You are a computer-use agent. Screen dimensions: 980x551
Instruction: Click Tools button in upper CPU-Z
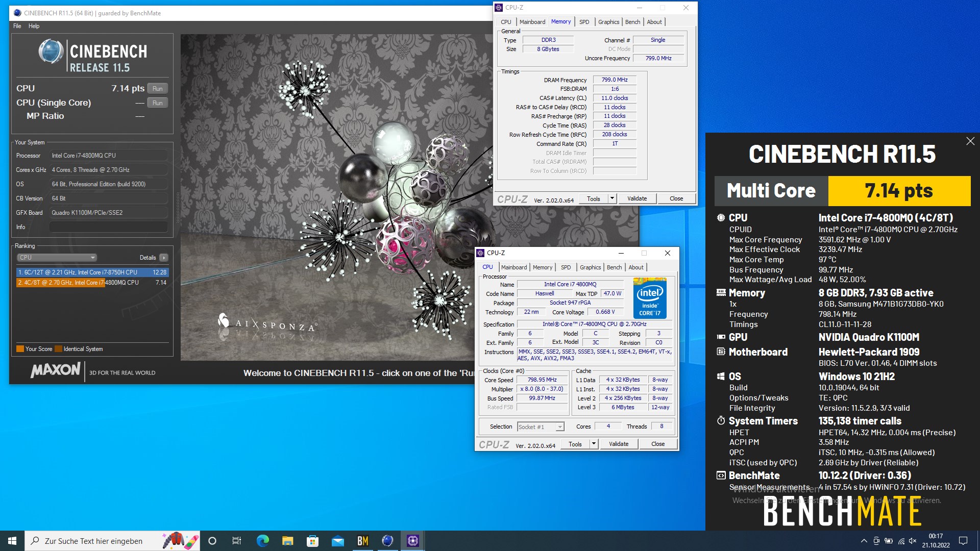pos(594,198)
